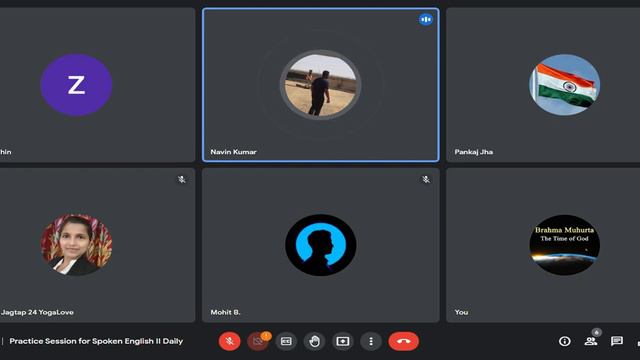Viewport: 640px width, 360px height.
Task: Leave the call with the red hang-up button
Action: click(x=404, y=341)
